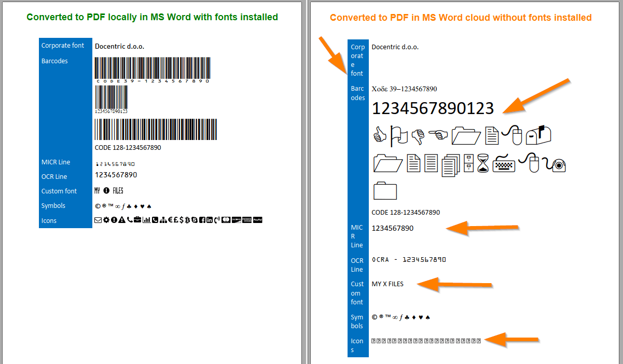The width and height of the screenshot is (623, 364).
Task: Click the MICR-font digits on the left page
Action: (x=115, y=163)
